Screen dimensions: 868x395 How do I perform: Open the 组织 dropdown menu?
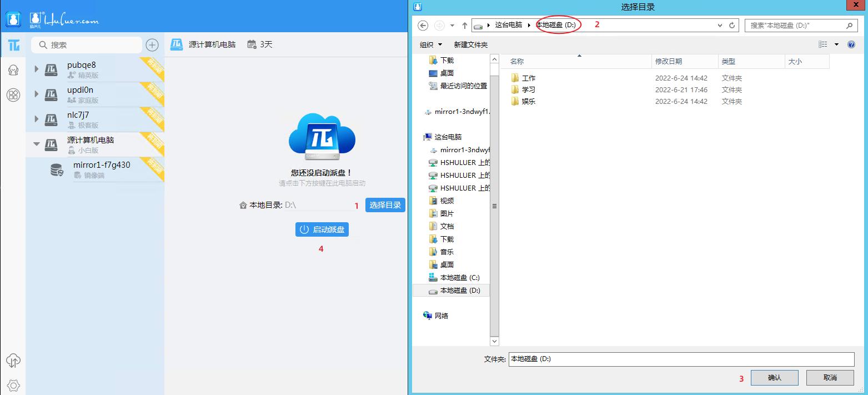pyautogui.click(x=431, y=44)
